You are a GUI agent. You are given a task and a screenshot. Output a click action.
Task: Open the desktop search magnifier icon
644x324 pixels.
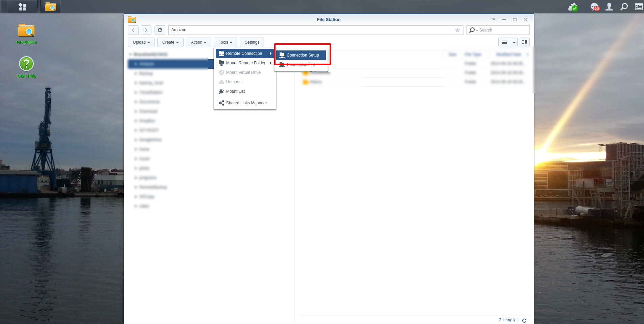click(624, 7)
